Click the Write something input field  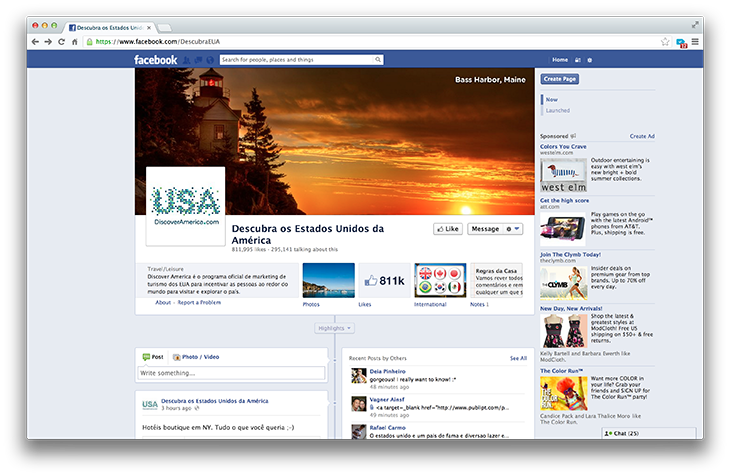tap(232, 373)
